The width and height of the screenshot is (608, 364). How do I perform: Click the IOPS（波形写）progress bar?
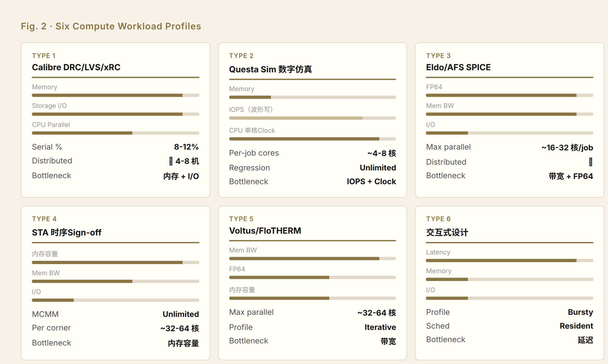pyautogui.click(x=313, y=118)
